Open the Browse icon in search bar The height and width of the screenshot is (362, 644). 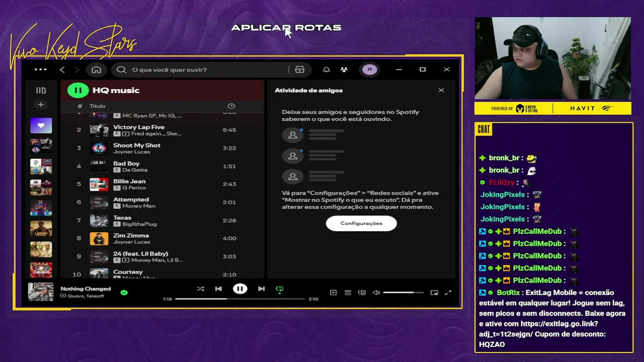coord(300,69)
